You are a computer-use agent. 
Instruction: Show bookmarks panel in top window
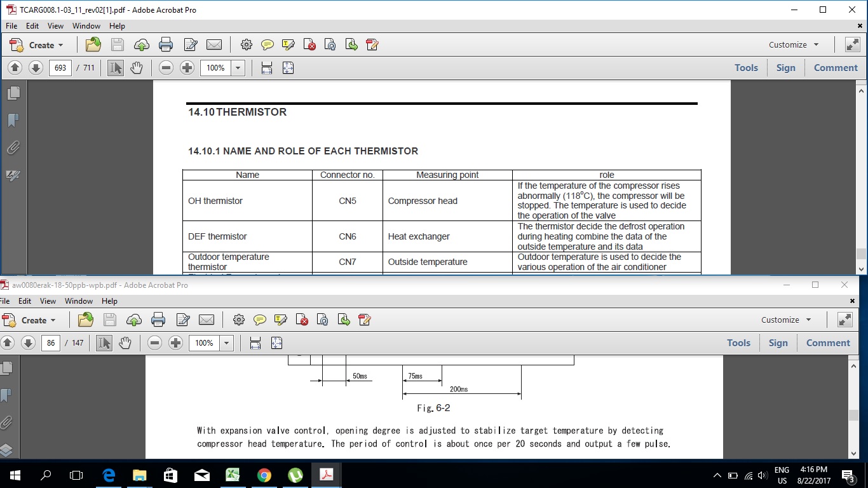13,121
